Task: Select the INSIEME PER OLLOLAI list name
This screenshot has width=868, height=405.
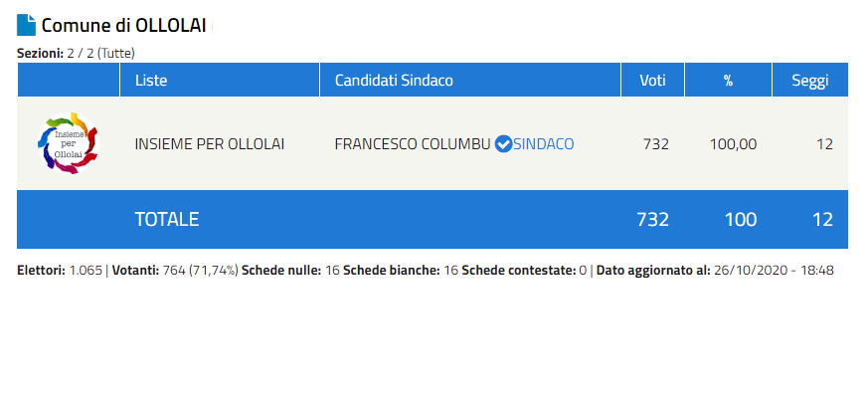Action: (210, 144)
